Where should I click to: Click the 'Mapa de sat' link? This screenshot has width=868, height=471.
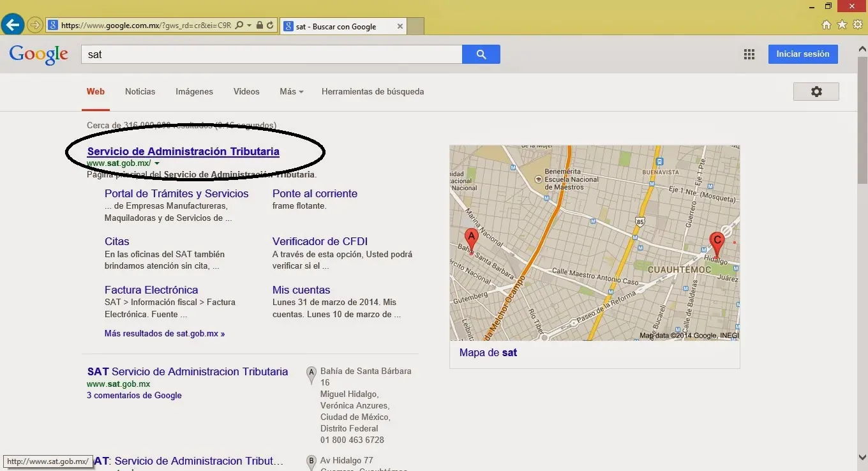[x=488, y=352]
